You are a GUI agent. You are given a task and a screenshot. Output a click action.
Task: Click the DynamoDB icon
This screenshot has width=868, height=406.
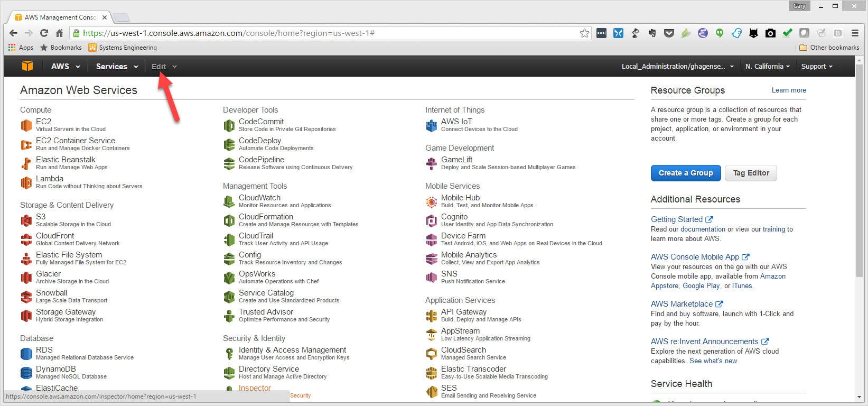click(x=26, y=373)
